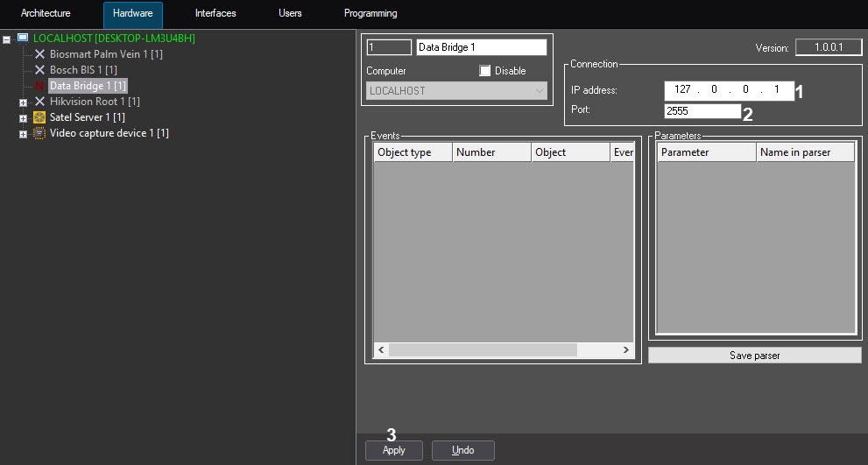Click the Save parser button
868x465 pixels.
point(754,356)
